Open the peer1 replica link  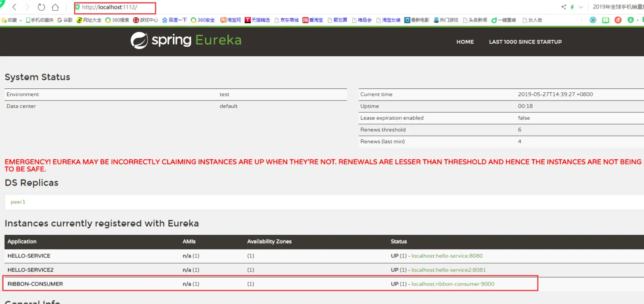(x=18, y=202)
